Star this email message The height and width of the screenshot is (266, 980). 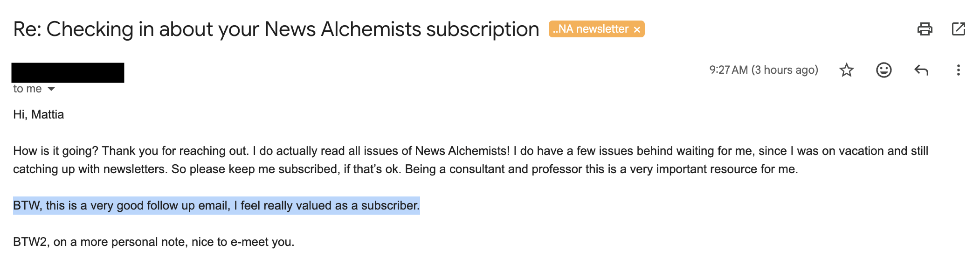pyautogui.click(x=846, y=70)
